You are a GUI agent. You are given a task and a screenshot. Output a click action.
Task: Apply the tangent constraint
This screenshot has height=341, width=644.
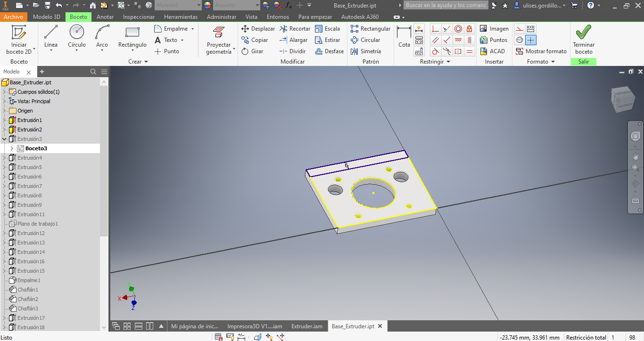436,51
